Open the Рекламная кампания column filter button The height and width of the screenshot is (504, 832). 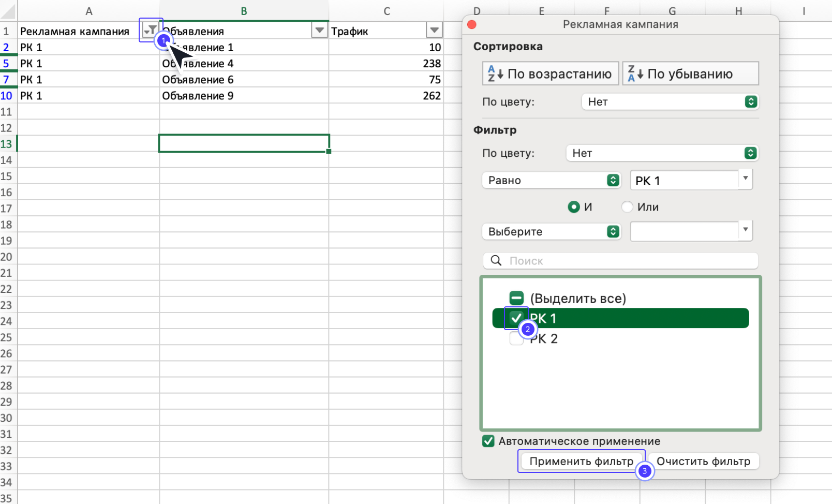[x=150, y=30]
